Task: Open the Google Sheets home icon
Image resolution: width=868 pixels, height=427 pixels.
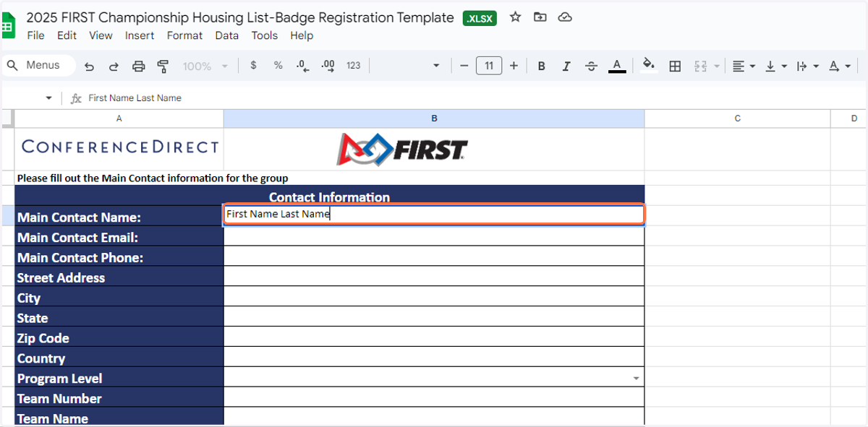Action: click(x=7, y=27)
